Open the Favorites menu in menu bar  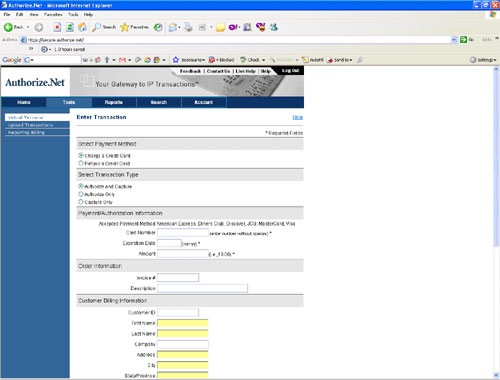(x=53, y=15)
